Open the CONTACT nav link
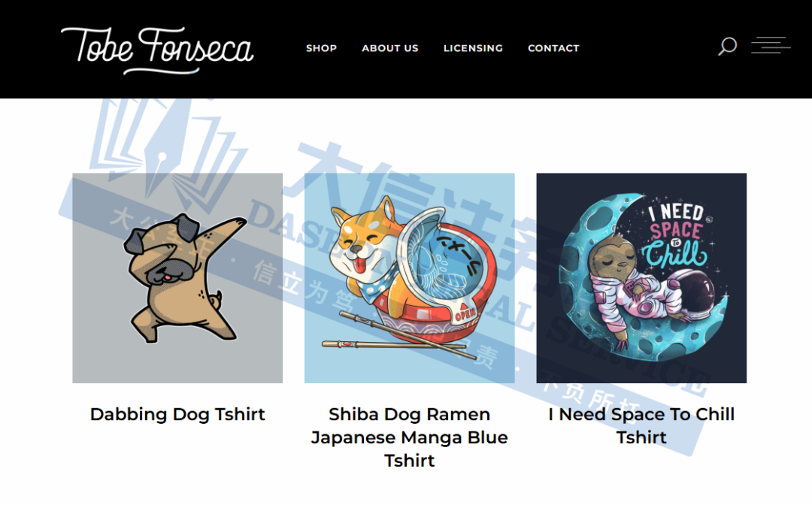The image size is (812, 505). (x=553, y=48)
